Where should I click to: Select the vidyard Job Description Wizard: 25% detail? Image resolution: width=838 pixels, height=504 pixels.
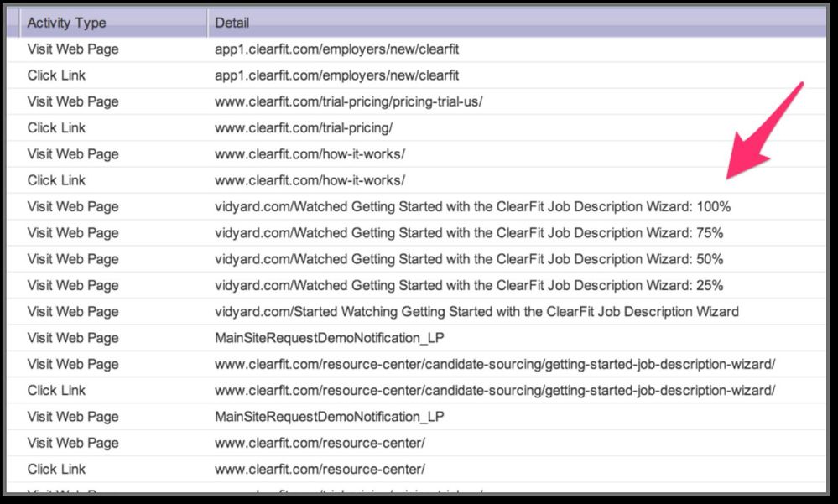point(469,285)
